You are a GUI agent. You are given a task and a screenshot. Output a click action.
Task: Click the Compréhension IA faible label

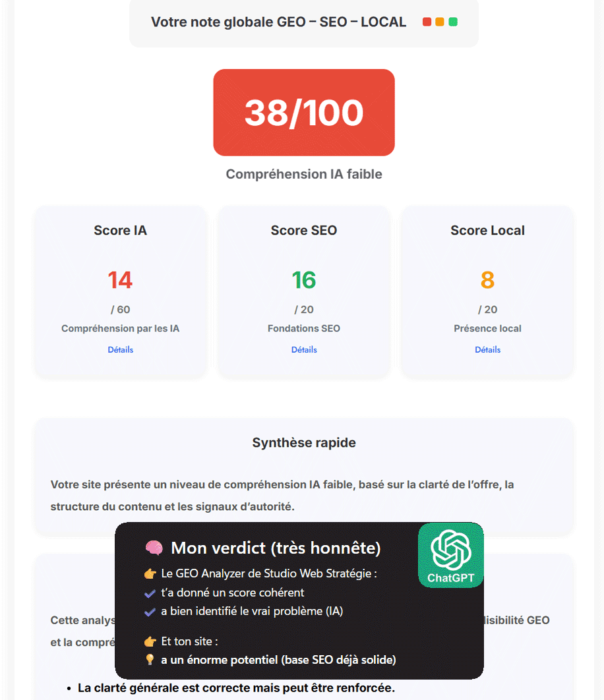coord(304,175)
